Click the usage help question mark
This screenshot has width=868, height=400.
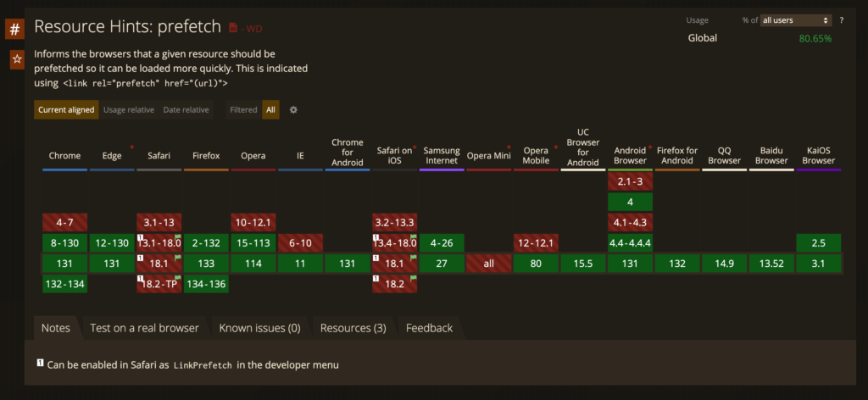pyautogui.click(x=841, y=19)
